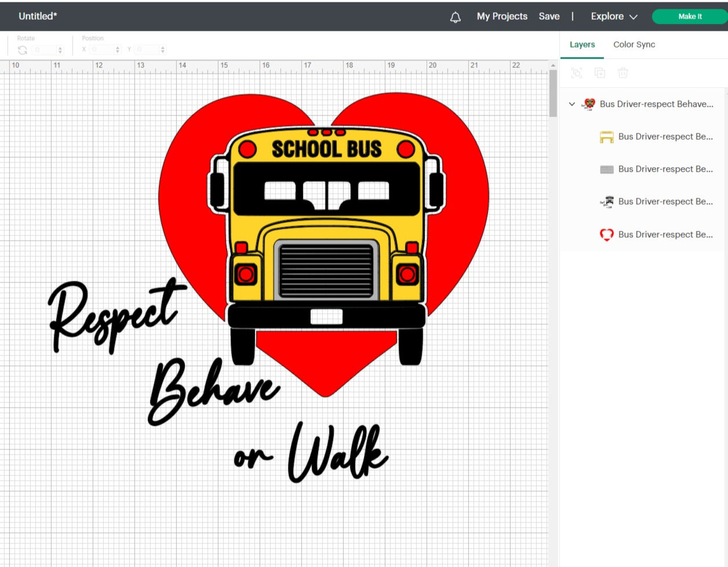This screenshot has height=567, width=728.
Task: Click the Untitled project title
Action: point(37,16)
